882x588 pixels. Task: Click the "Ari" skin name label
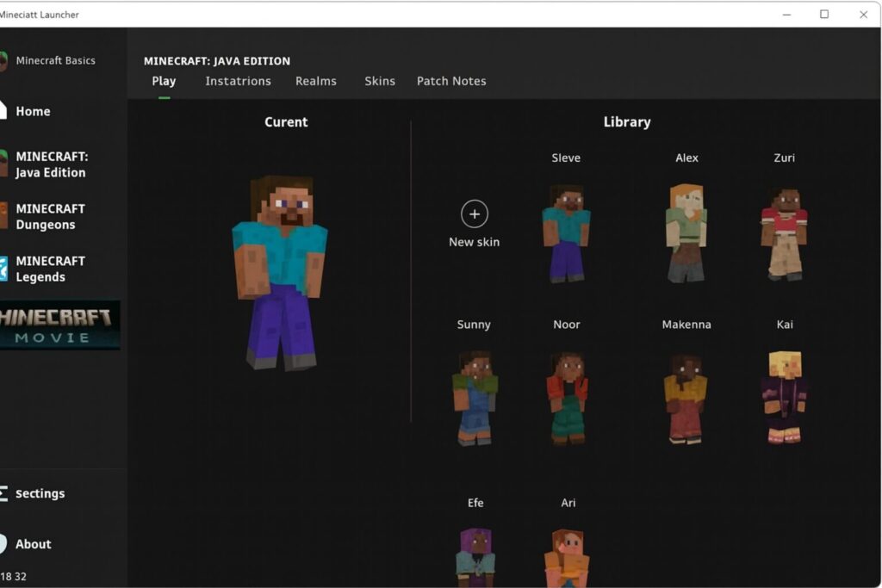click(x=568, y=503)
